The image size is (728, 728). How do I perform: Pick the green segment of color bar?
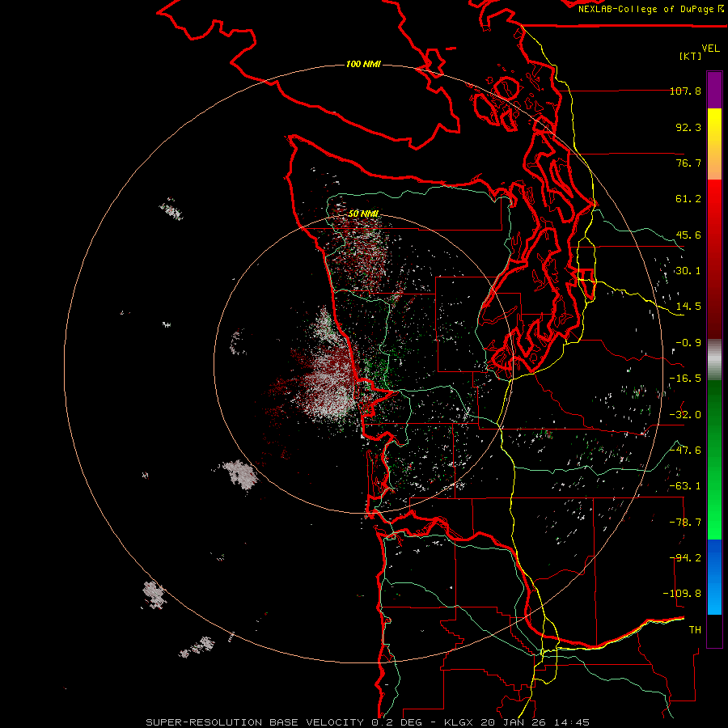pos(714,459)
